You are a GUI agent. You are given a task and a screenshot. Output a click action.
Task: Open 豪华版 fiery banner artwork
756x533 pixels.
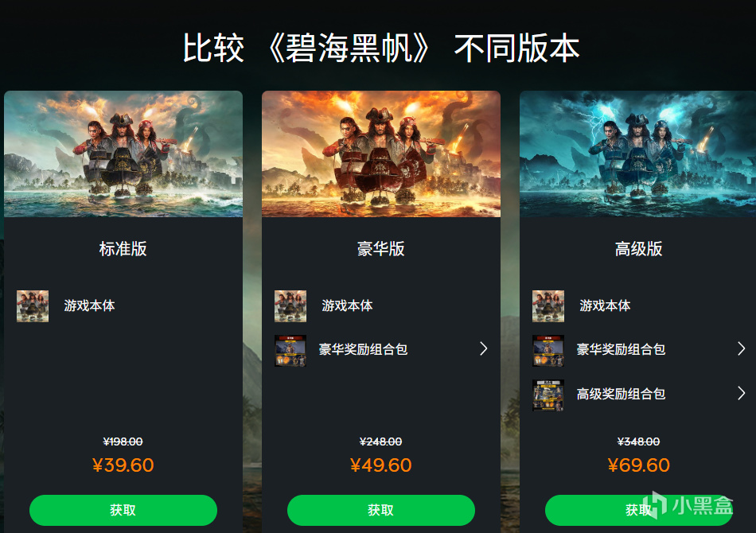point(381,154)
